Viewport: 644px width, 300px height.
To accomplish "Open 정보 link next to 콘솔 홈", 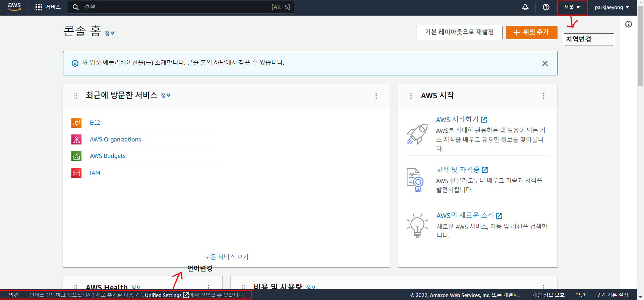I will [110, 34].
